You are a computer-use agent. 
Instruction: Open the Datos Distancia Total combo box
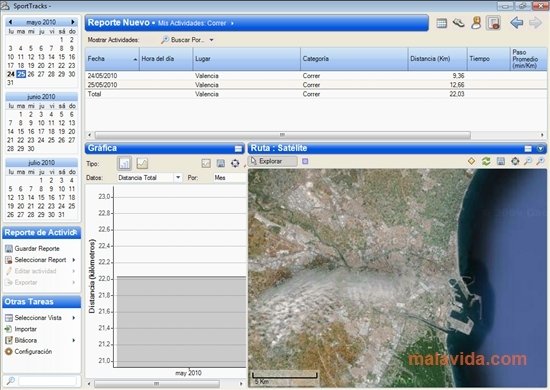pyautogui.click(x=149, y=178)
